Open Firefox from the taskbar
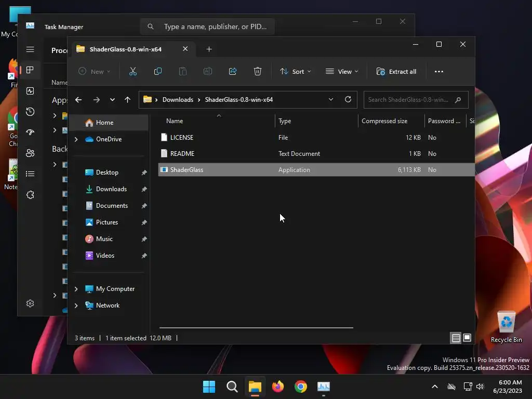 (x=278, y=387)
